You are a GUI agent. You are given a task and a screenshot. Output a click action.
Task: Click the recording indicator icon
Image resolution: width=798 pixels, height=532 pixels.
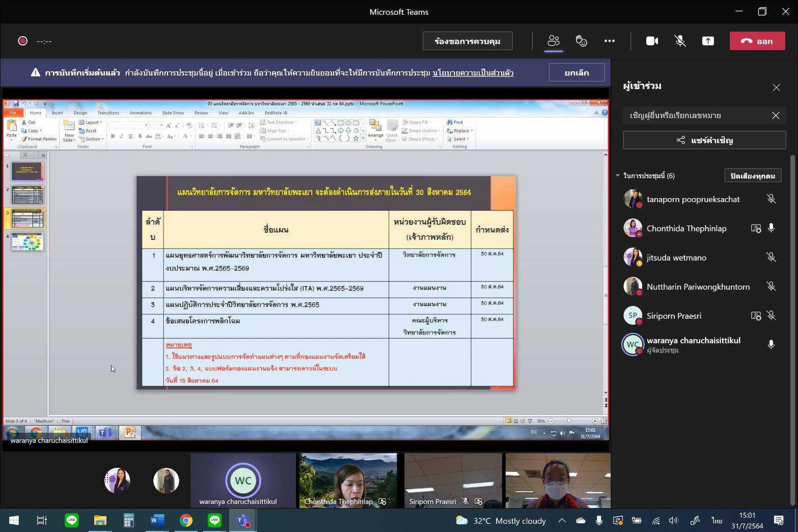coord(22,41)
